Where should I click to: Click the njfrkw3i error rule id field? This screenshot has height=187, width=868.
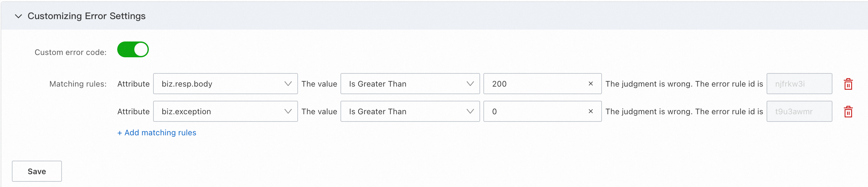799,84
